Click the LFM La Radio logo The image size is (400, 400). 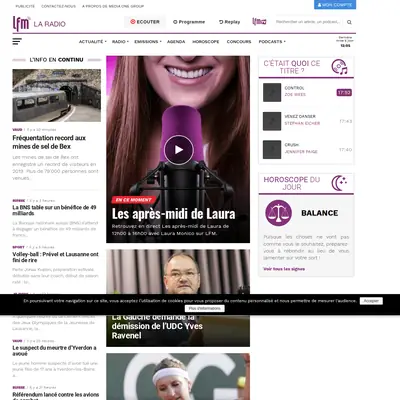click(x=39, y=23)
